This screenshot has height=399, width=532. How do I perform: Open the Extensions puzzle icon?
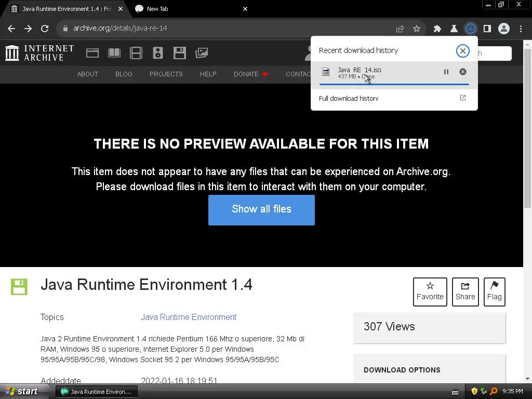tap(437, 29)
